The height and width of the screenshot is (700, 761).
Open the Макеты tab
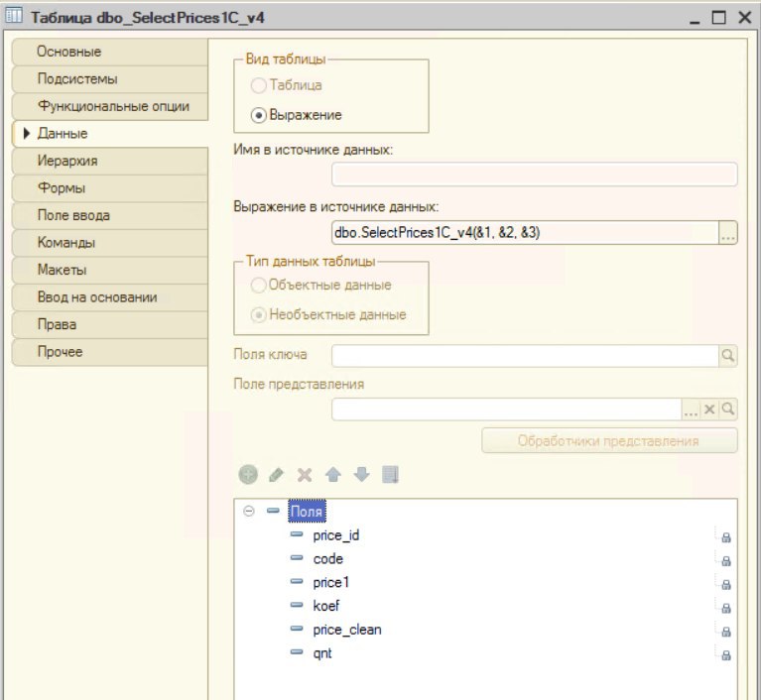pyautogui.click(x=110, y=270)
